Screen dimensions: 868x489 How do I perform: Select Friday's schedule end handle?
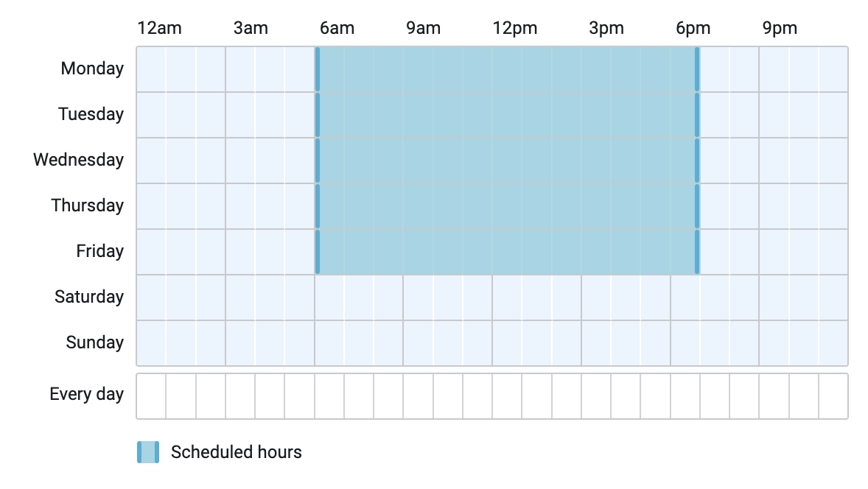click(697, 252)
